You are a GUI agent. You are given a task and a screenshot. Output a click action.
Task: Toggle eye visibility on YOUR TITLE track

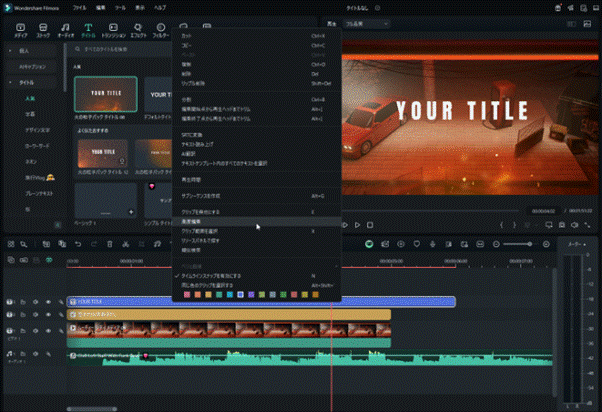click(48, 301)
